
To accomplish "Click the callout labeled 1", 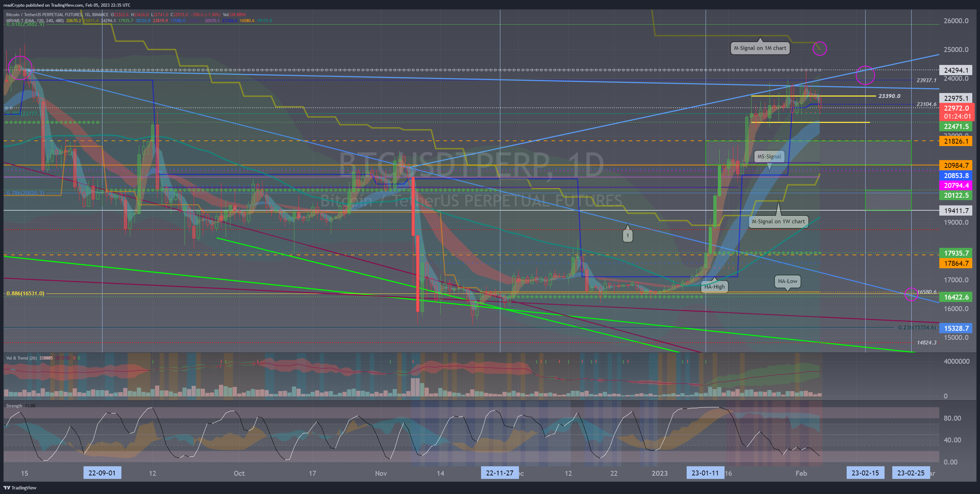I will 627,236.
